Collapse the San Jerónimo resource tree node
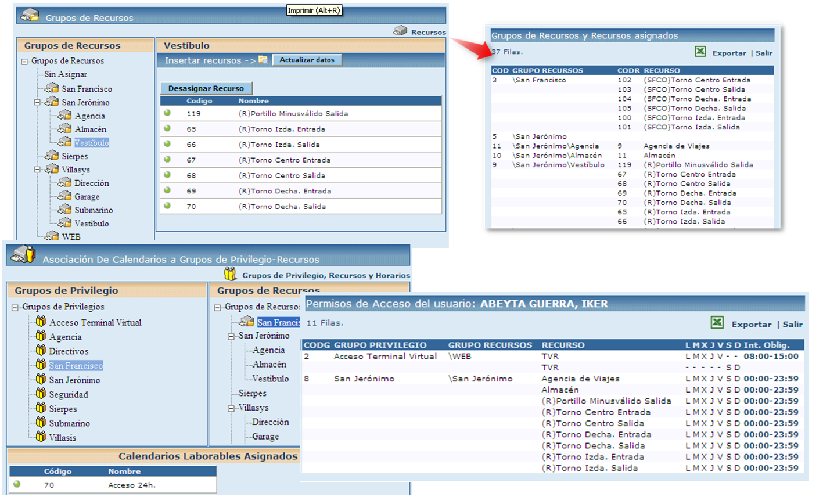Image resolution: width=823 pixels, height=504 pixels. [x=37, y=103]
